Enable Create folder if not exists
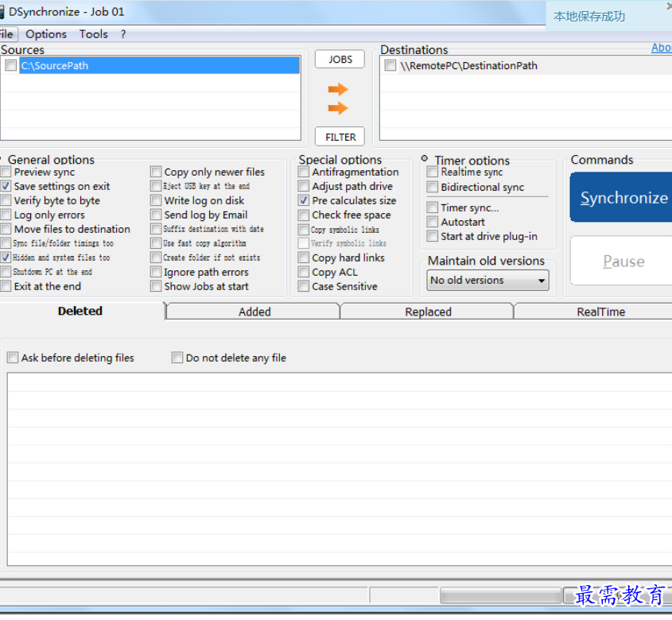This screenshot has height=620, width=672. (156, 258)
